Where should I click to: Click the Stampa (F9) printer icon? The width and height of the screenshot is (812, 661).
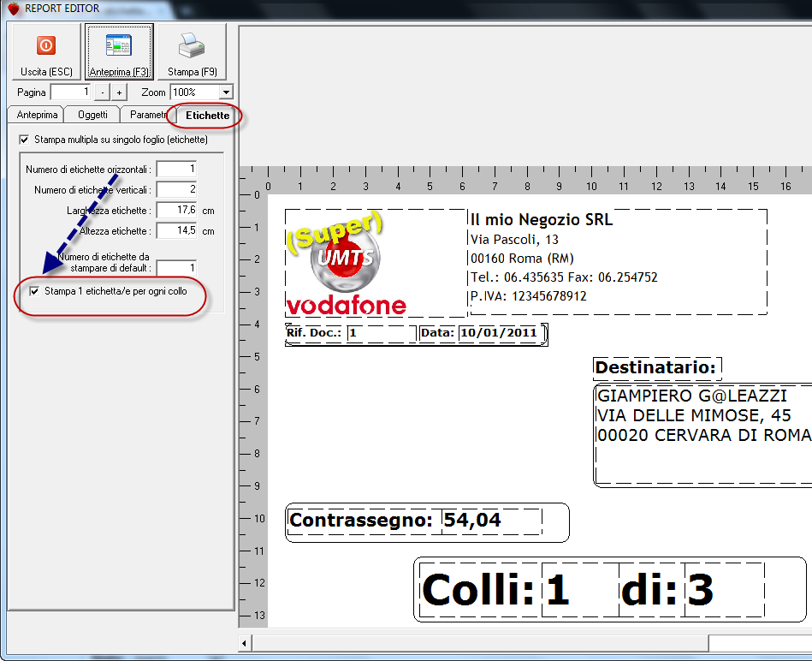click(x=192, y=45)
